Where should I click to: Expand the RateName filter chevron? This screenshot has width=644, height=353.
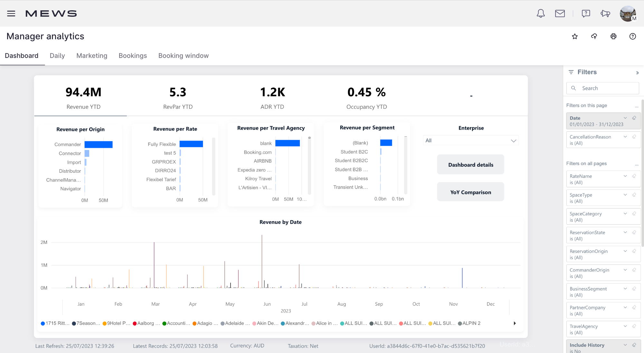pyautogui.click(x=625, y=176)
